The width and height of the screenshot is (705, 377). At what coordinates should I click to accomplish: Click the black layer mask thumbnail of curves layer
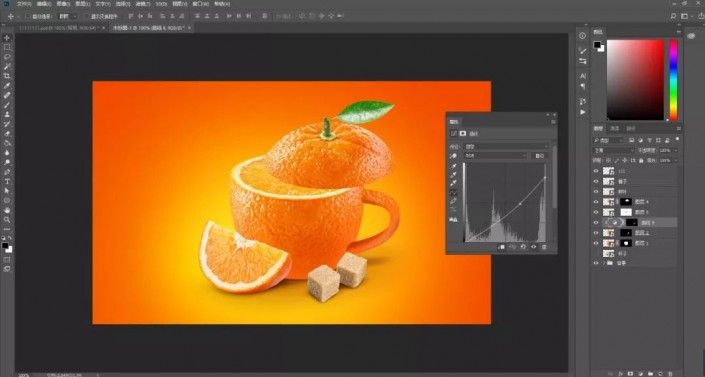(x=632, y=222)
